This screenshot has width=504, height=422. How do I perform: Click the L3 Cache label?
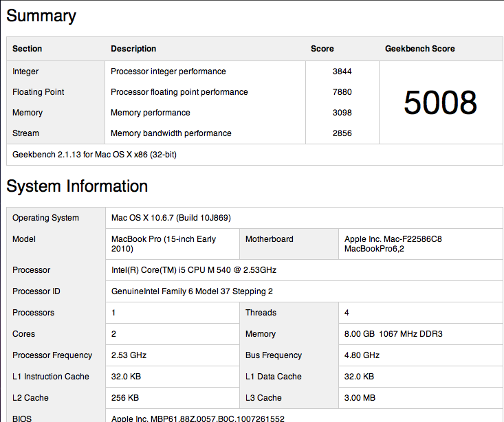pyautogui.click(x=263, y=398)
